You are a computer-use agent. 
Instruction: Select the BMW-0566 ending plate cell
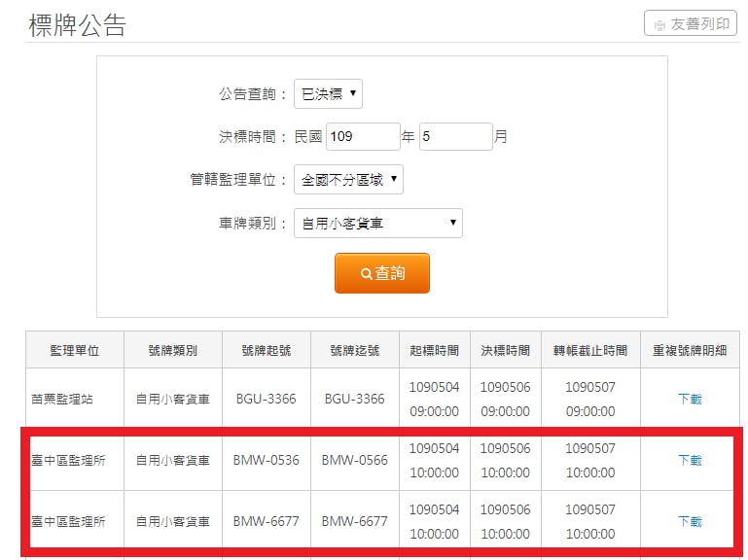click(x=354, y=460)
